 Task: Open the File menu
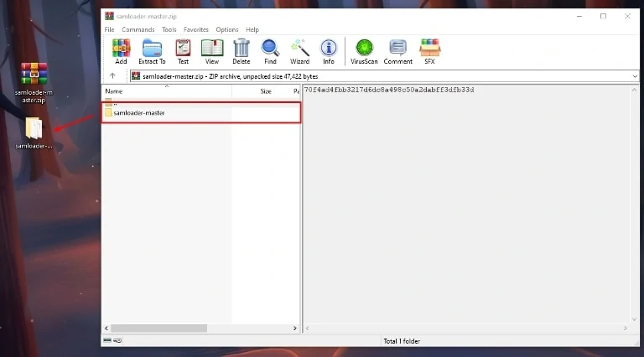tap(109, 29)
